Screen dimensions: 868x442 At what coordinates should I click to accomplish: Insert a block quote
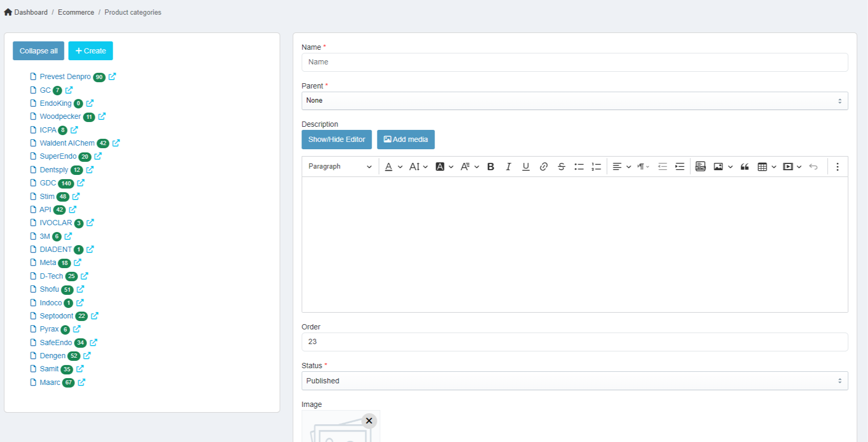[744, 167]
